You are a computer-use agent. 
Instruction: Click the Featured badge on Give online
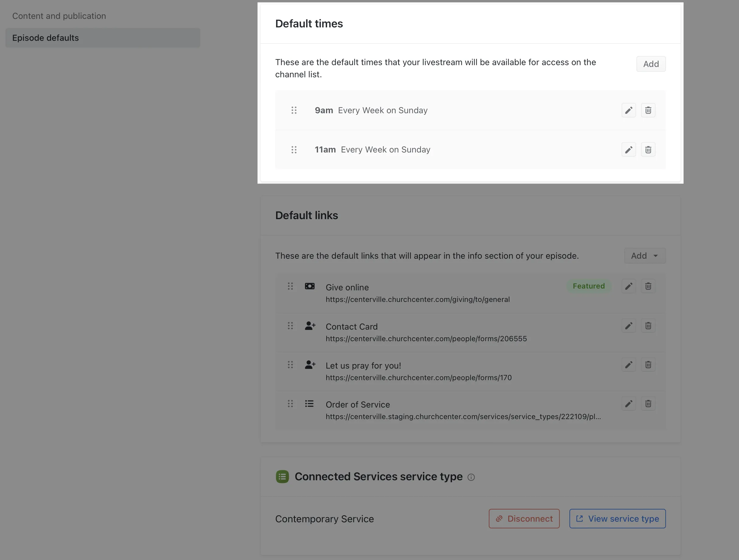point(588,286)
